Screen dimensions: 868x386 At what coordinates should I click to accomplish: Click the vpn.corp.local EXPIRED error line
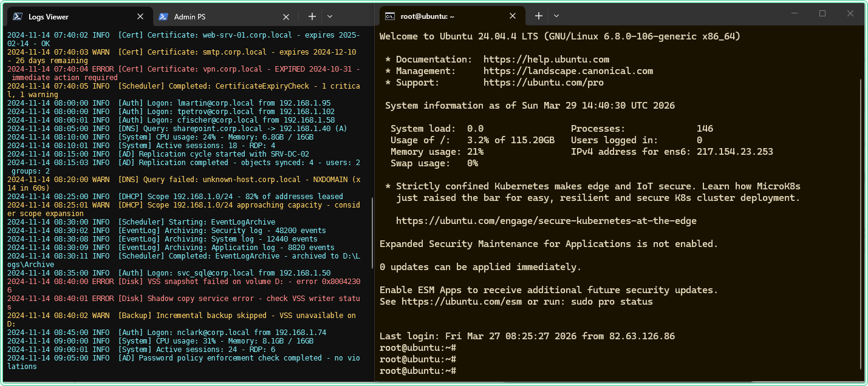click(183, 73)
